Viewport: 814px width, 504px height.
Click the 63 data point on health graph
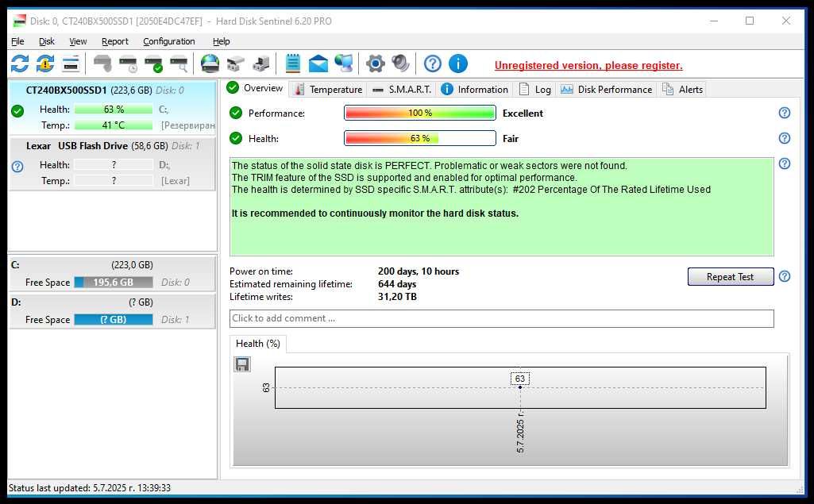pyautogui.click(x=519, y=387)
